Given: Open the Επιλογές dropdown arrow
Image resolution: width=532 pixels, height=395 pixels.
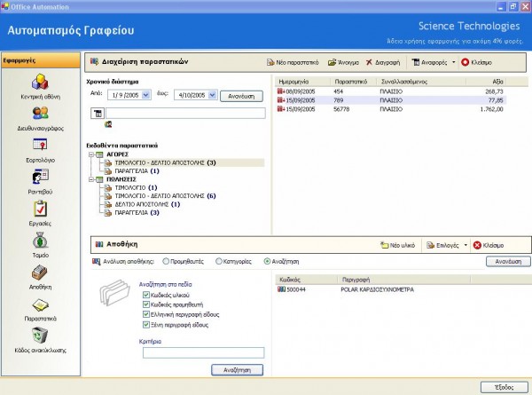Looking at the screenshot, I should [x=465, y=245].
